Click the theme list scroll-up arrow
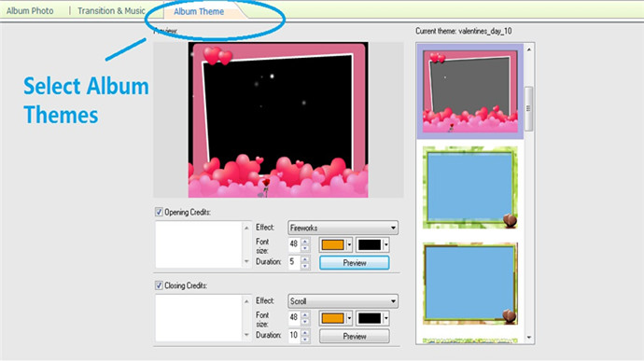Image resolution: width=644 pixels, height=361 pixels. click(x=529, y=49)
